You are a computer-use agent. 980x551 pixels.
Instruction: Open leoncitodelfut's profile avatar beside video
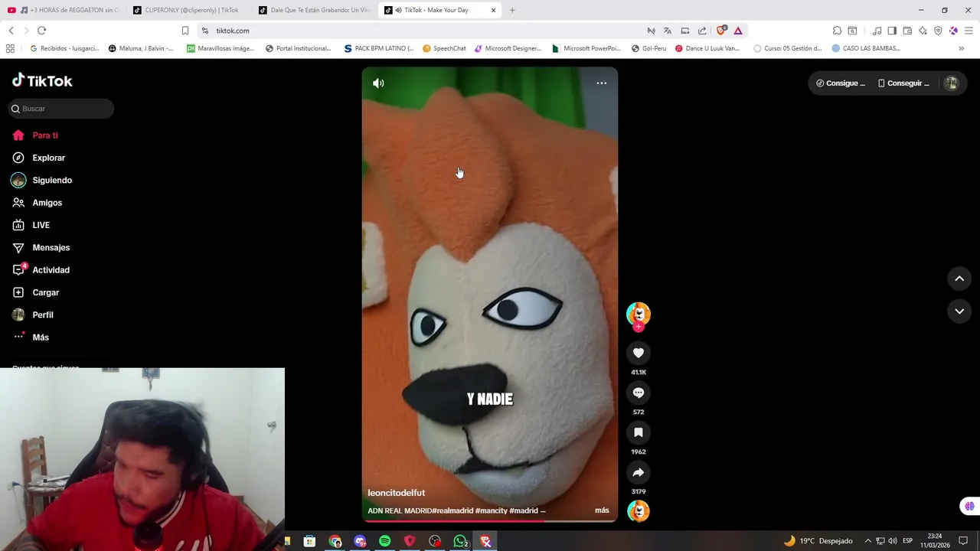639,313
